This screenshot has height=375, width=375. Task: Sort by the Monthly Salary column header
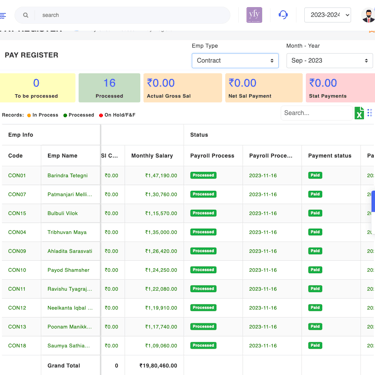coord(152,156)
